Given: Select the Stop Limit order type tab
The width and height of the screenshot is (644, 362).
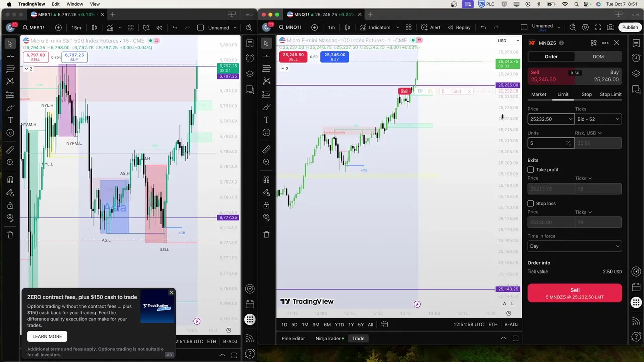Looking at the screenshot, I should click(x=611, y=94).
